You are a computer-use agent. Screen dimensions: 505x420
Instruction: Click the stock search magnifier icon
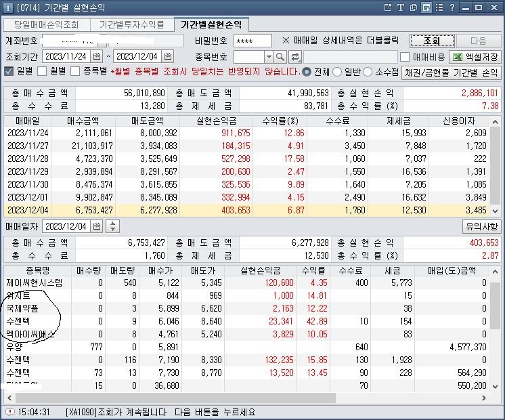tap(280, 57)
